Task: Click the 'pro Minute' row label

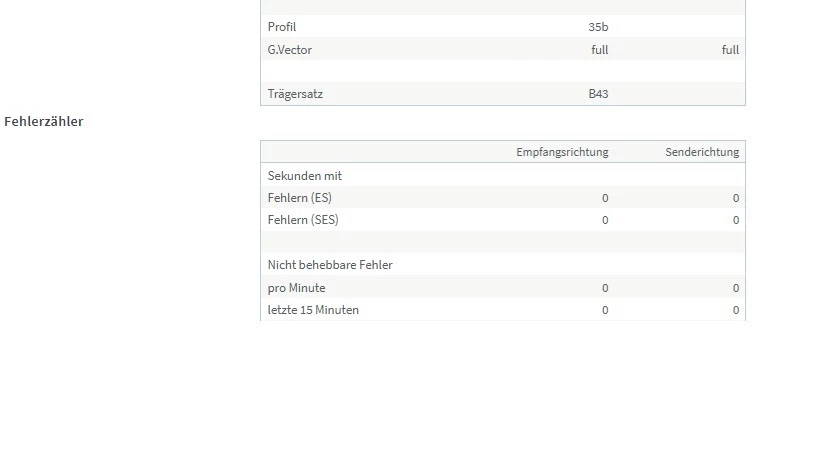Action: tap(297, 288)
